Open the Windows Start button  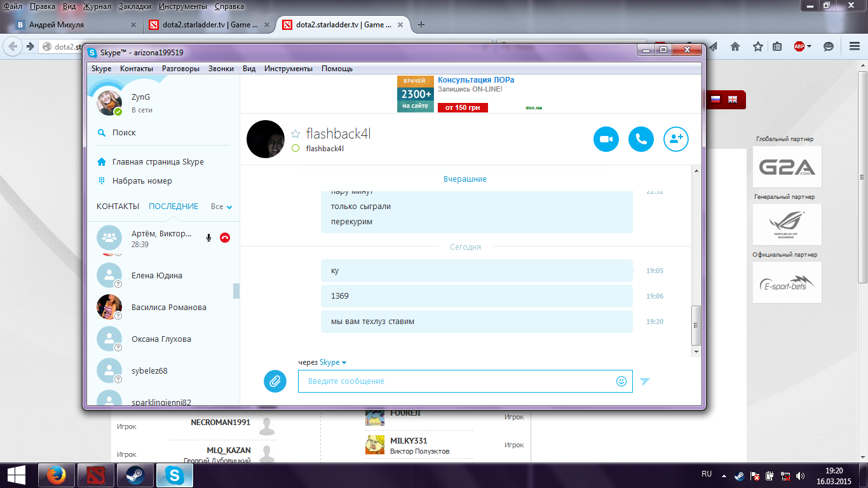[x=17, y=475]
